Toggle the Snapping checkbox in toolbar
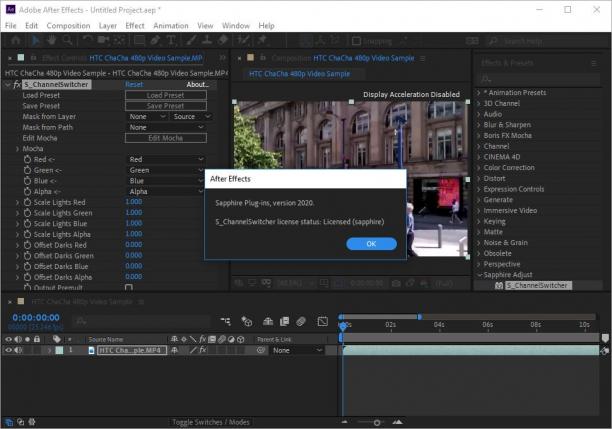The width and height of the screenshot is (612, 429). tap(356, 41)
